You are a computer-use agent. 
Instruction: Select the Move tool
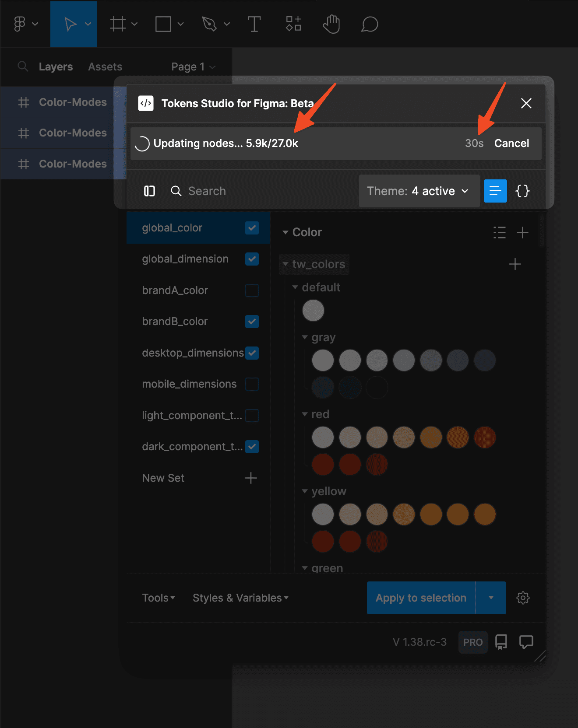click(x=70, y=24)
